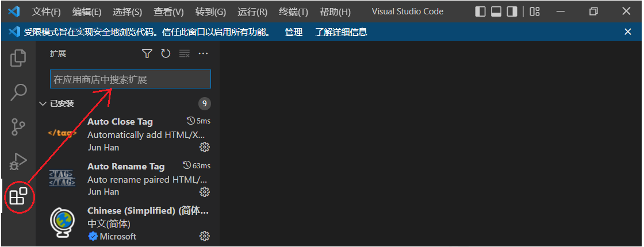Open the 运行(R) menu
This screenshot has height=247, width=644.
click(x=252, y=12)
